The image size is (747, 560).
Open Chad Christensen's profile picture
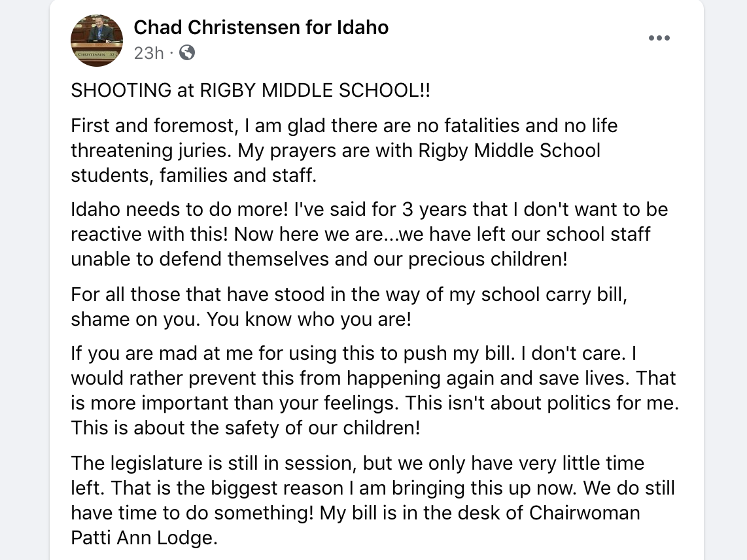(97, 41)
